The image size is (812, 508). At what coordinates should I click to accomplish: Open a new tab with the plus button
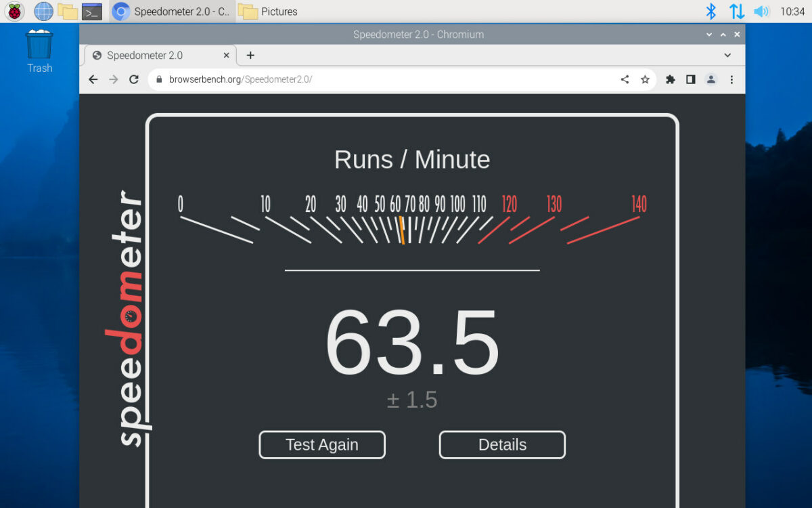pyautogui.click(x=250, y=56)
